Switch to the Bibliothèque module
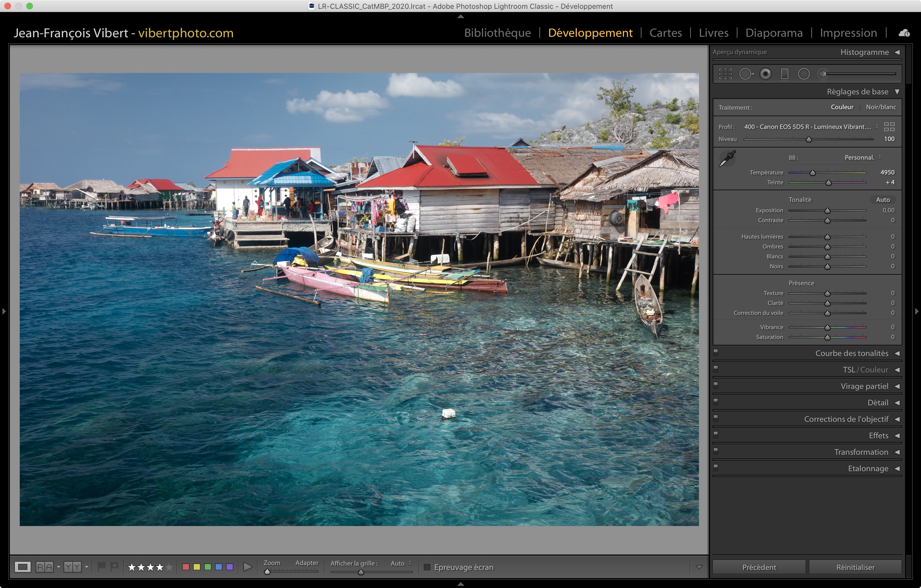921x588 pixels. (497, 33)
